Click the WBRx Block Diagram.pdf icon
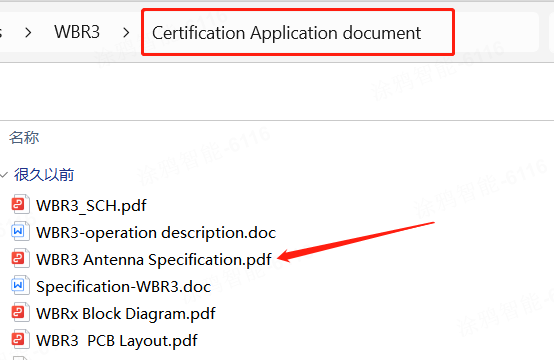The width and height of the screenshot is (554, 360). click(x=19, y=313)
